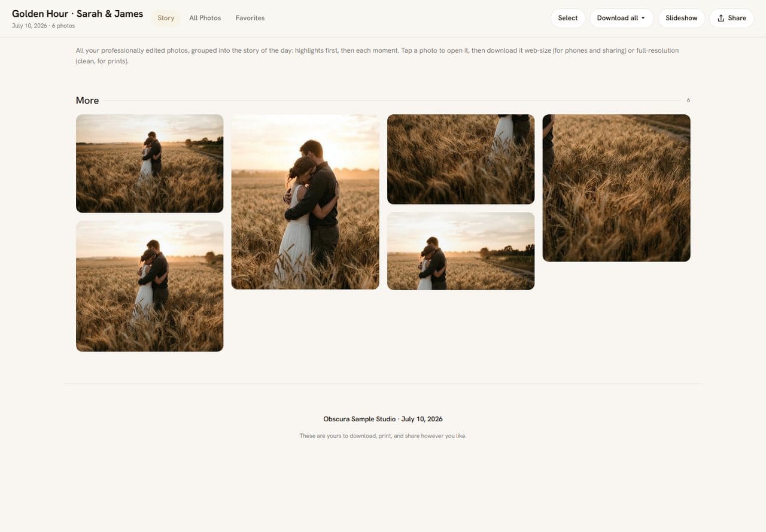This screenshot has height=532, width=766.
Task: Open the All Photos tab
Action: (205, 18)
